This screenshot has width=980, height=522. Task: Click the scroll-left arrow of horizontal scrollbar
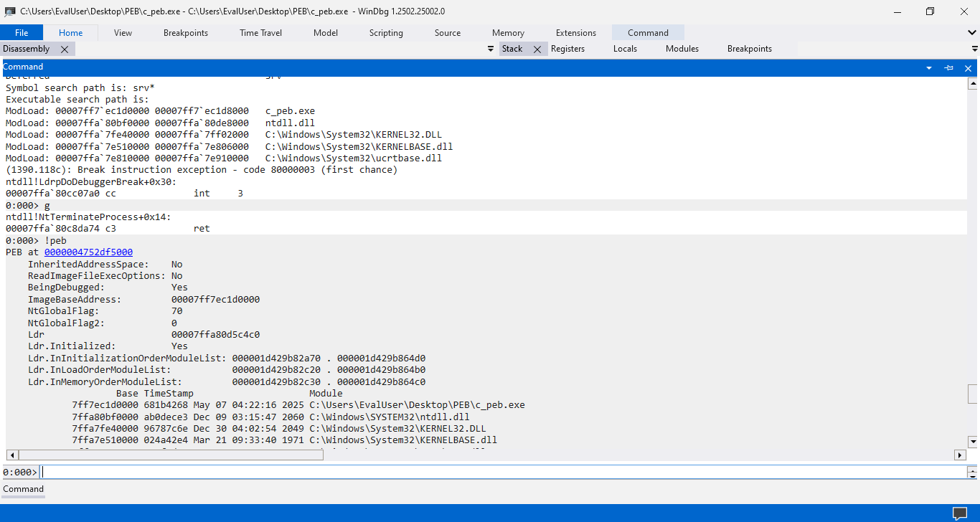coord(11,455)
